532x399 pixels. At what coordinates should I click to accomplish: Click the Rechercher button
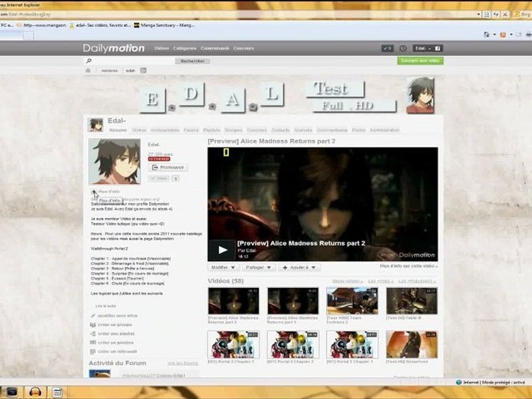(192, 61)
